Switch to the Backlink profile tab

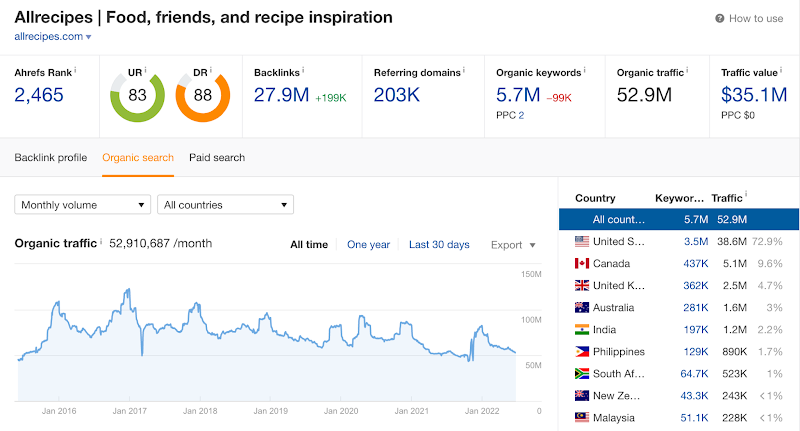click(x=51, y=158)
